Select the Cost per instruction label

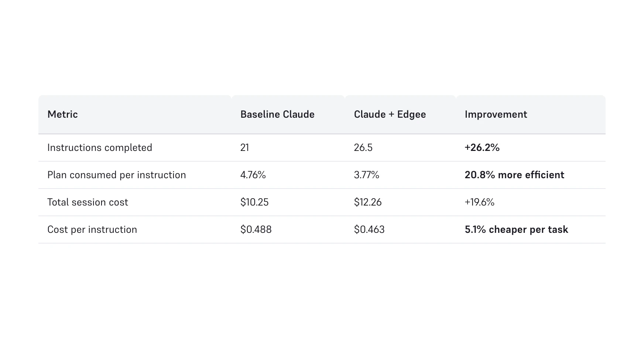tap(92, 230)
